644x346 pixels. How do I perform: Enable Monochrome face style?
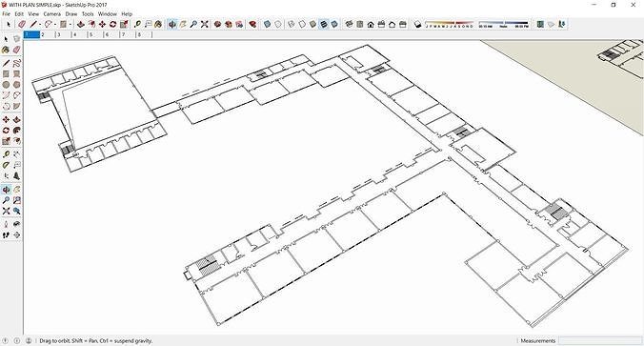click(334, 24)
